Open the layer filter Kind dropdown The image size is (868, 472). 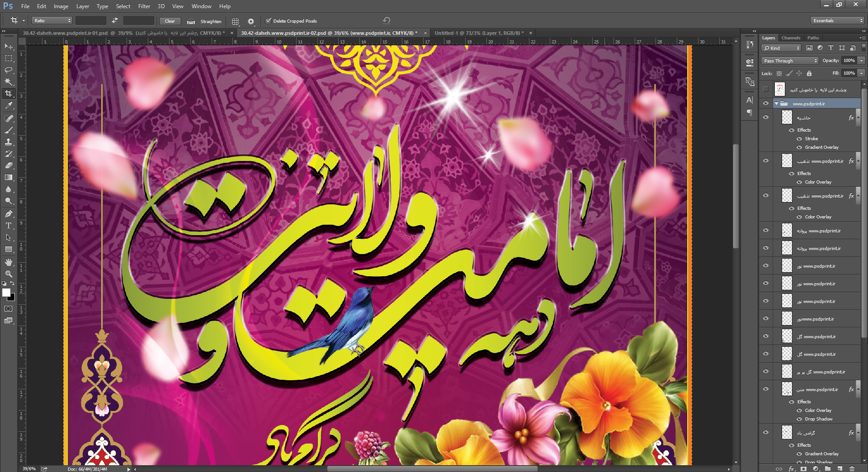coord(781,48)
